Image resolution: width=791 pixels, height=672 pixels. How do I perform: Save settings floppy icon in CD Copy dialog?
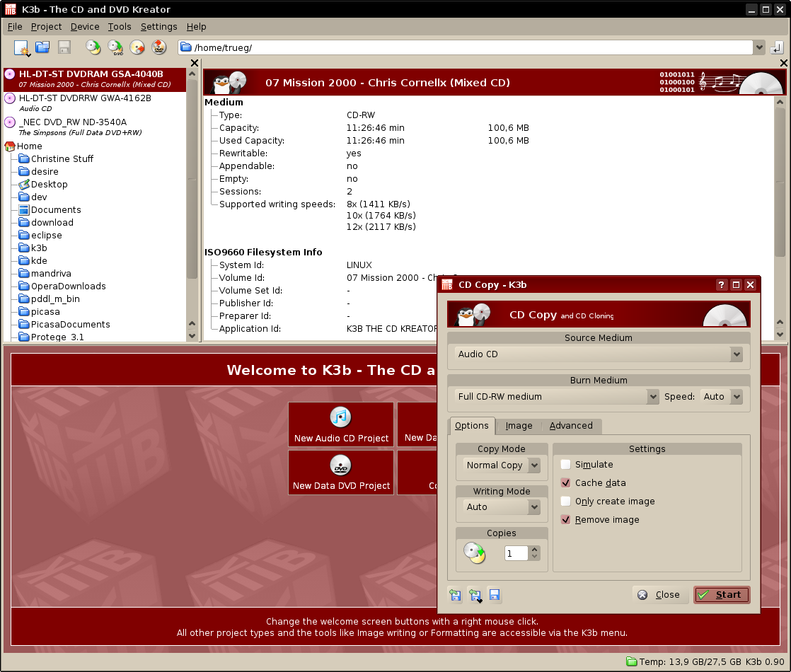(x=495, y=596)
